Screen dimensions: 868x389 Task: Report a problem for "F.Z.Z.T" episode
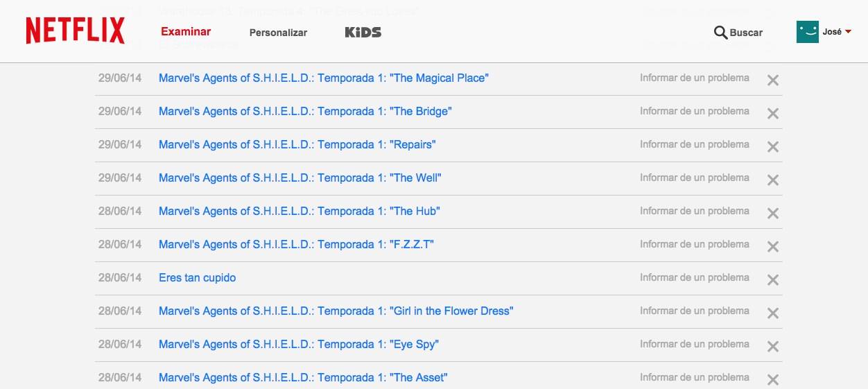tap(695, 244)
